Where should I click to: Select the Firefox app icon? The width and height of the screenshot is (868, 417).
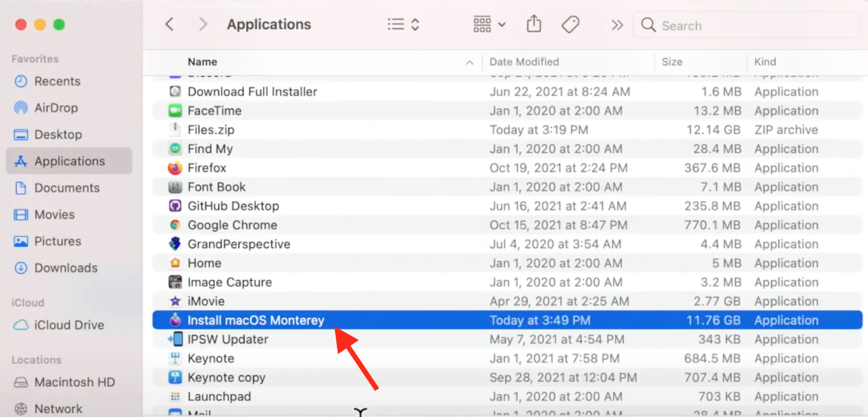click(175, 168)
